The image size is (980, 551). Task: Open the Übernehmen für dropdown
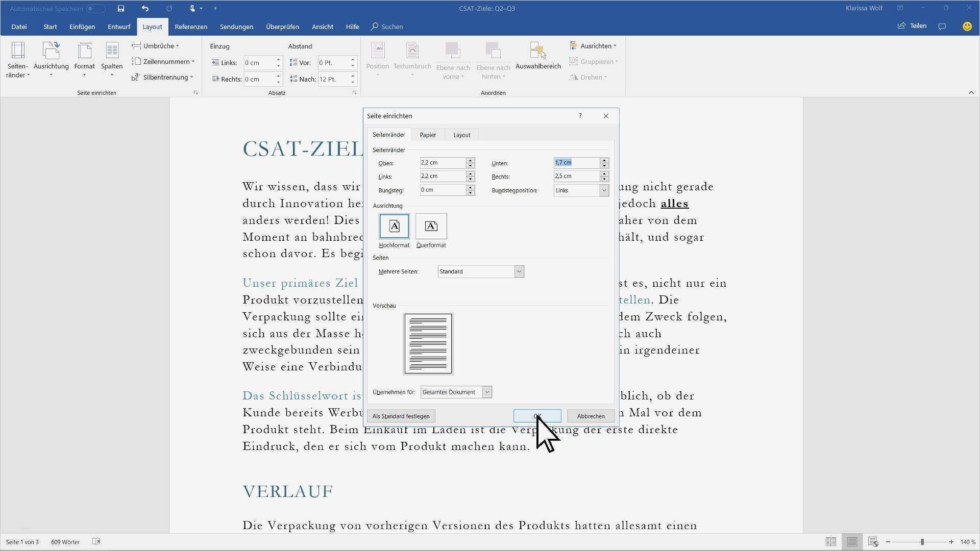tap(486, 392)
